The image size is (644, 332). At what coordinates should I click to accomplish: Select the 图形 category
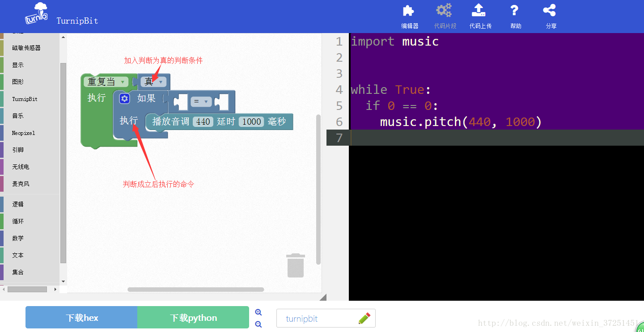click(30, 82)
